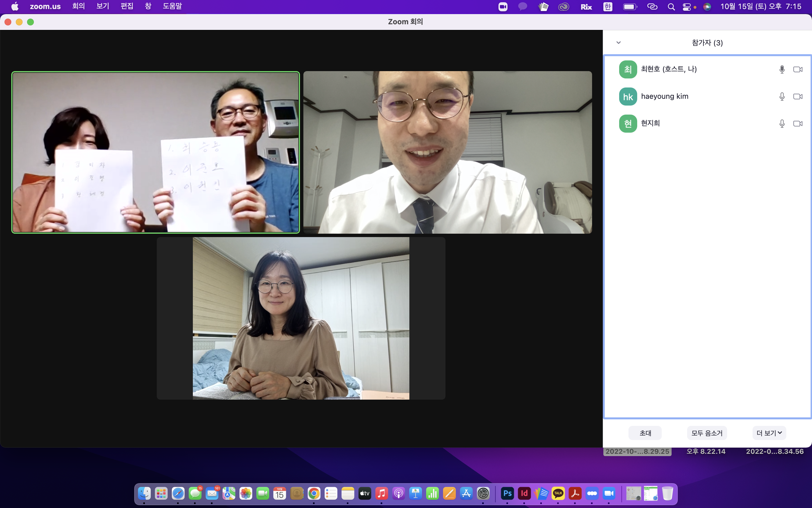
Task: Open Podcasts from the dock
Action: point(399,493)
